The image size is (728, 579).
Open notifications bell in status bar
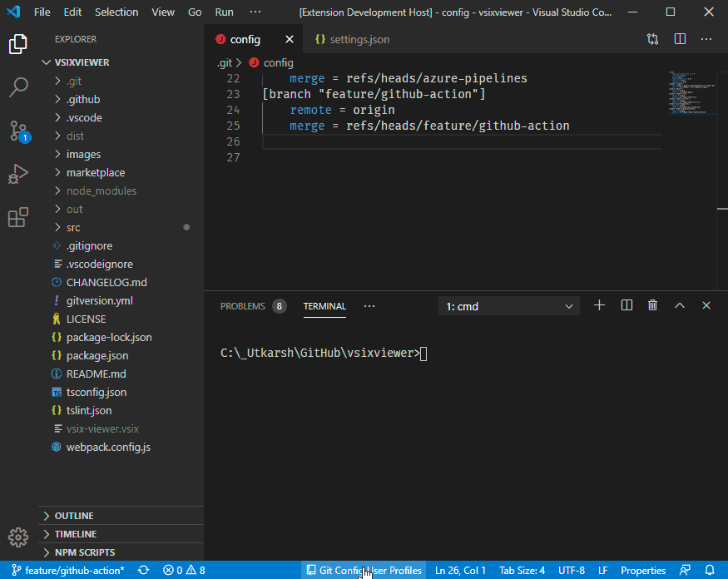coord(710,570)
